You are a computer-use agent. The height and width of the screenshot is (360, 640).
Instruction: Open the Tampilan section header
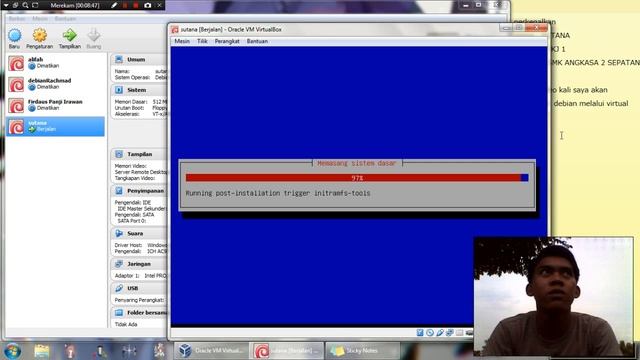click(x=139, y=154)
